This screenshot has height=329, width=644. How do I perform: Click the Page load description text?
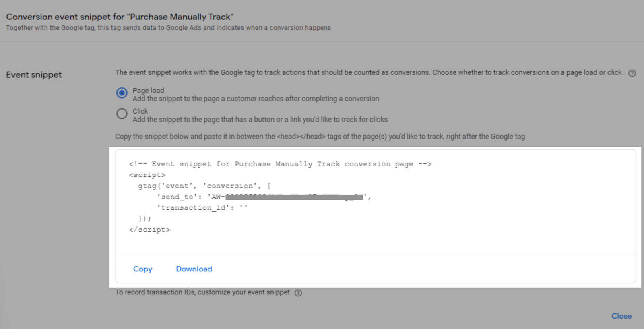(x=255, y=98)
